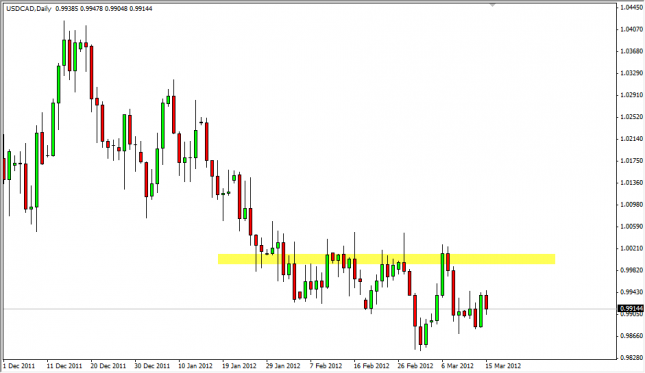The width and height of the screenshot is (645, 373).
Task: Click the 6 Mar 2012 date label
Action: (457, 366)
